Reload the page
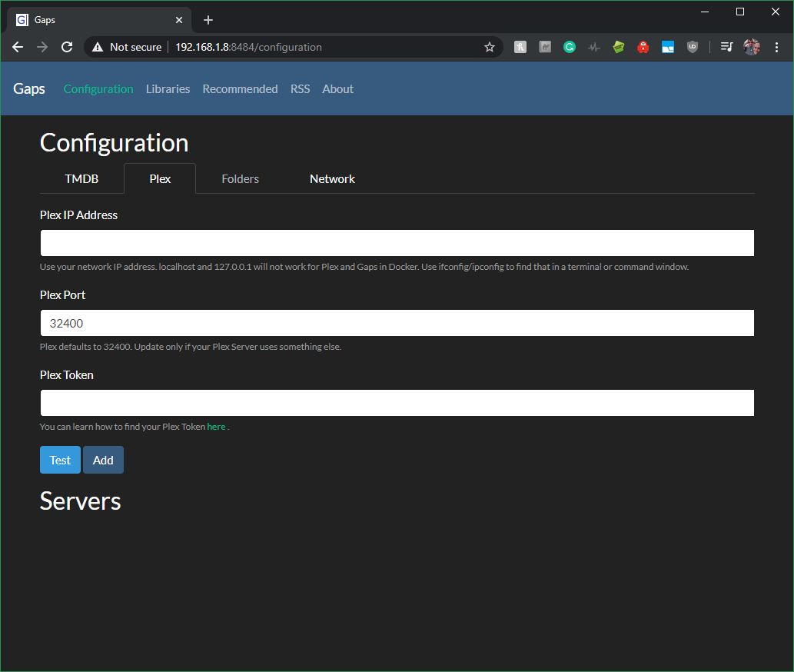 click(x=67, y=47)
